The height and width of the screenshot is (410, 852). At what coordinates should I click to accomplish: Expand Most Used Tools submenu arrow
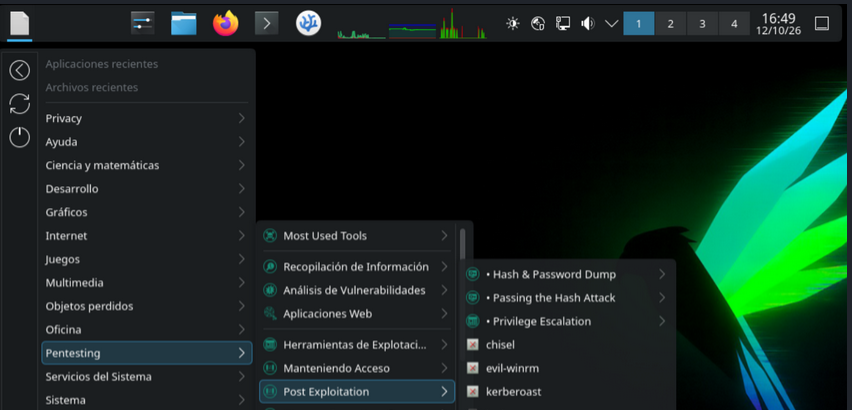[444, 236]
